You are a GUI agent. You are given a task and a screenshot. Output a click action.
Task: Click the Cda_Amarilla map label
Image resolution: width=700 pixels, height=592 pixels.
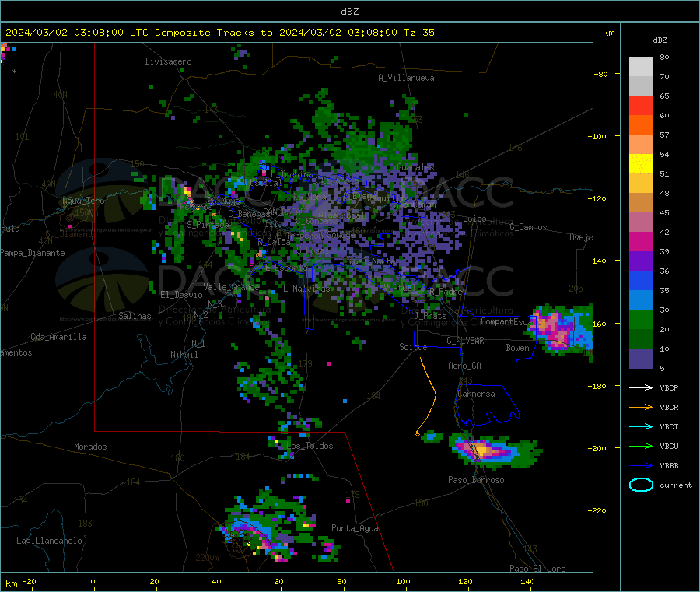(58, 337)
